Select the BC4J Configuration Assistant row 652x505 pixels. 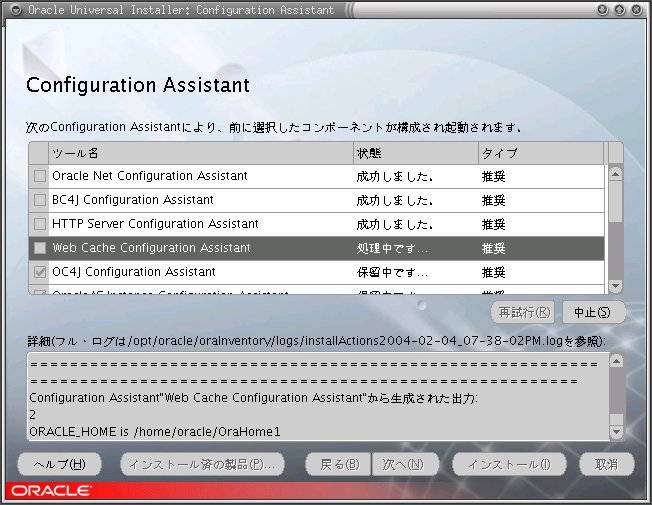coord(316,201)
